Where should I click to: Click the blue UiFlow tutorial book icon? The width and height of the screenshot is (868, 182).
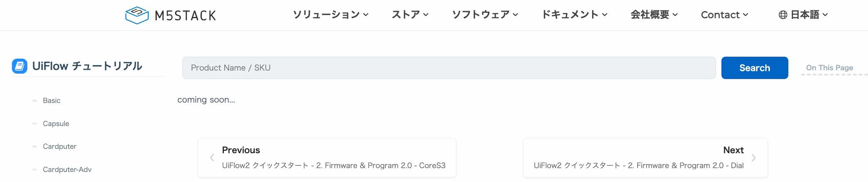20,66
